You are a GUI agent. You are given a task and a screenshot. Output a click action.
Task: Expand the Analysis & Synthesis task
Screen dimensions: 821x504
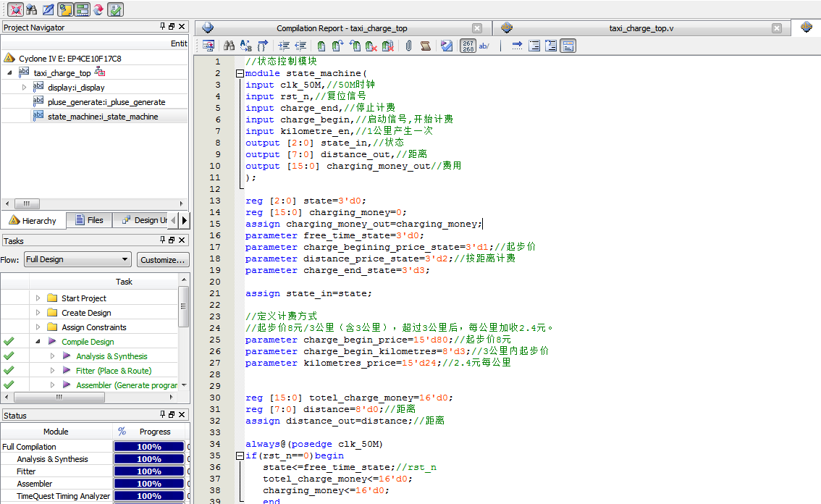52,356
